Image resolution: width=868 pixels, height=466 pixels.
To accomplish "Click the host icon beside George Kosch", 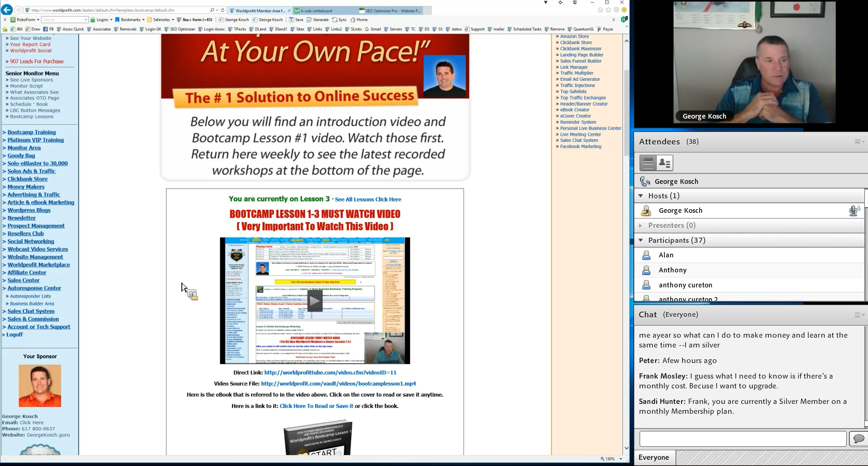I will [x=646, y=211].
